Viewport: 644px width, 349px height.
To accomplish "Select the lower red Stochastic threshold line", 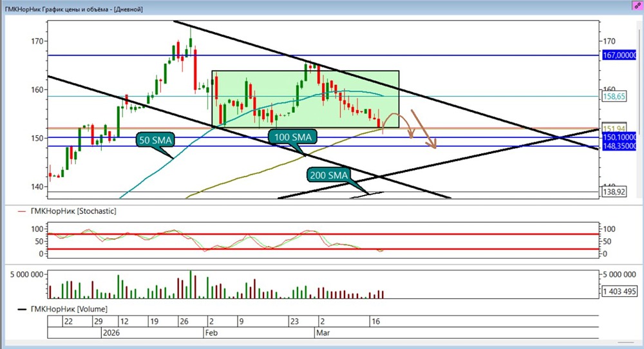I will [x=323, y=249].
